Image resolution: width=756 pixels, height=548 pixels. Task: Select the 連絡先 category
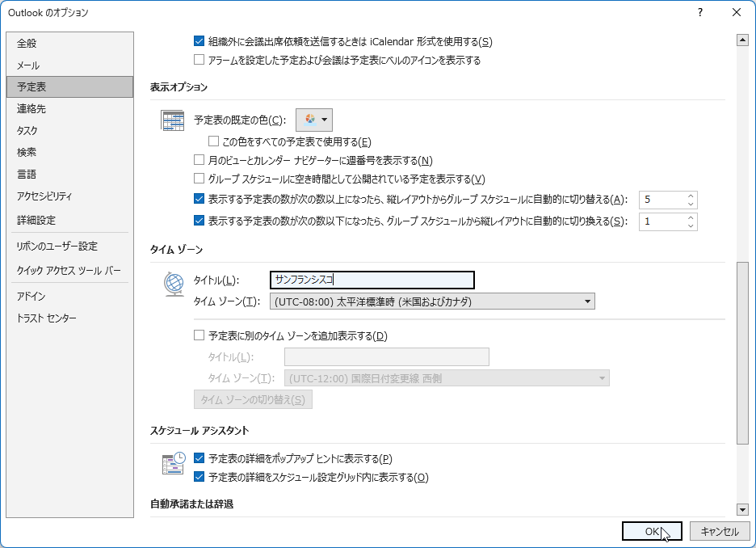click(x=70, y=108)
